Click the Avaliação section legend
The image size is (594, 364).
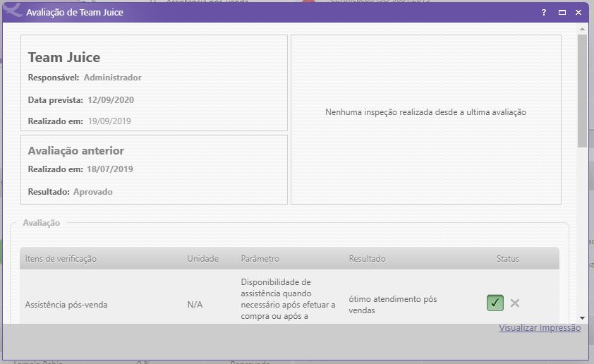coord(42,223)
